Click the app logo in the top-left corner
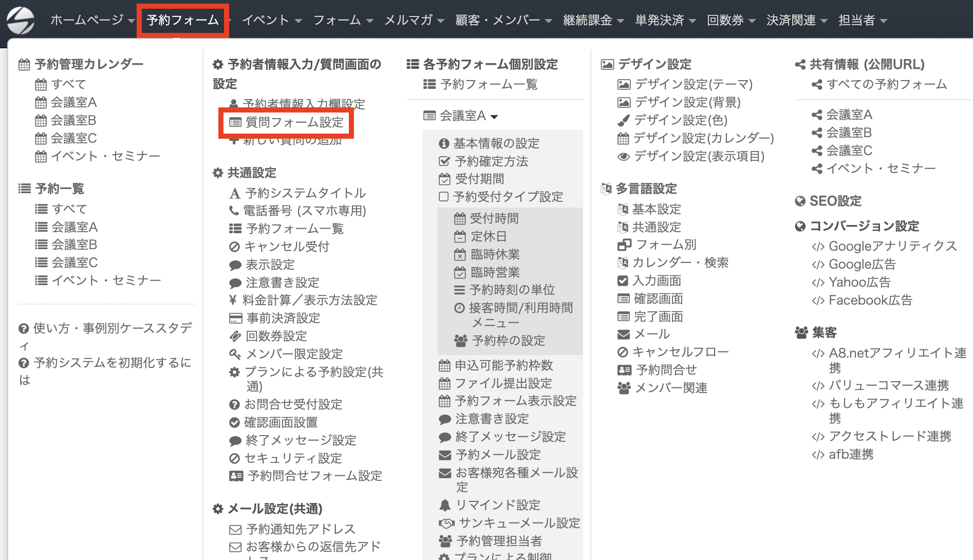The image size is (973, 560). 21,21
